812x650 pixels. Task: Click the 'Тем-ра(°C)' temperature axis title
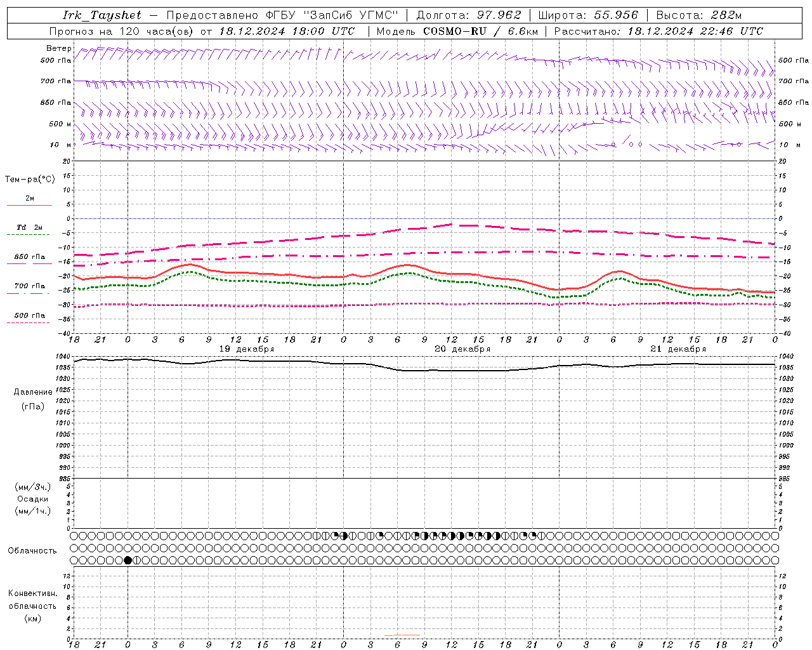30,179
